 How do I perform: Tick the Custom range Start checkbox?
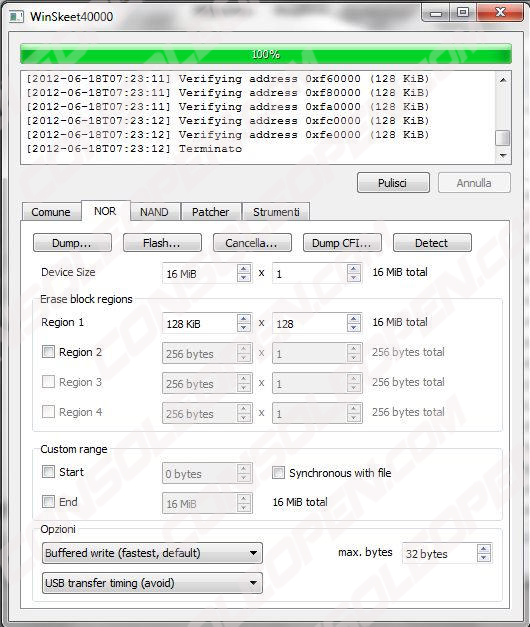[x=48, y=472]
